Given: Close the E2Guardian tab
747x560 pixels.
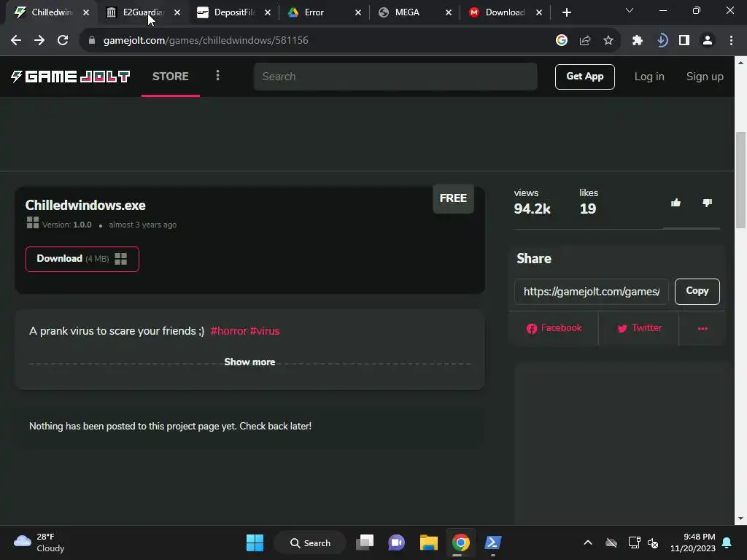Looking at the screenshot, I should [x=177, y=13].
